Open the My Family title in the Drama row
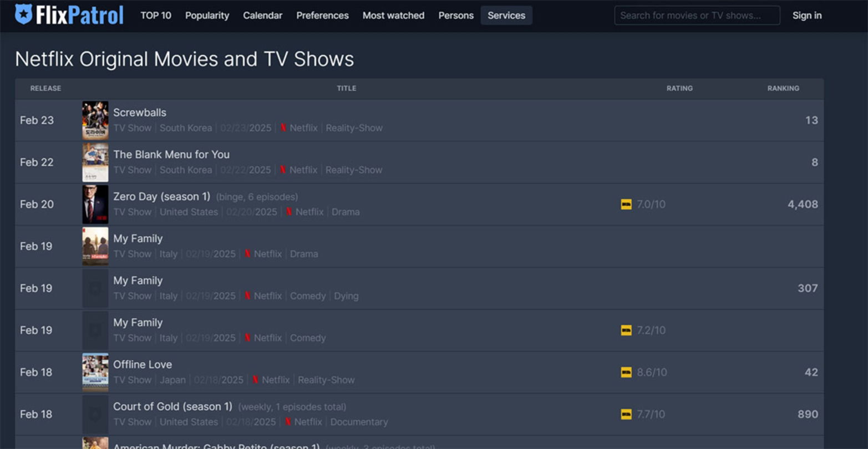This screenshot has height=449, width=868. pos(138,238)
